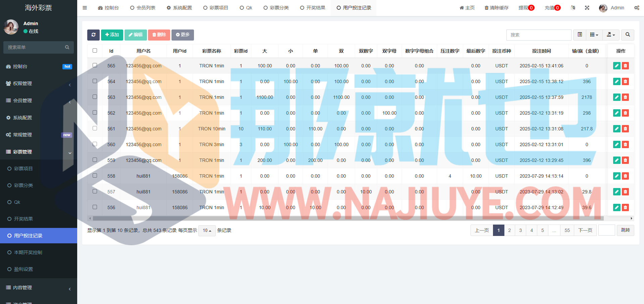The image size is (644, 304).
Task: Click the refresh table icon button
Action: (93, 35)
